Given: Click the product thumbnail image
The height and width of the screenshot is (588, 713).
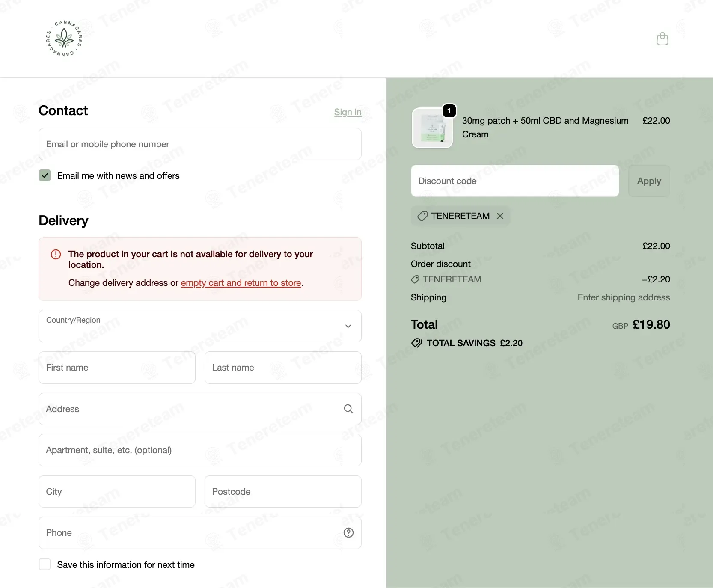Looking at the screenshot, I should 432,128.
